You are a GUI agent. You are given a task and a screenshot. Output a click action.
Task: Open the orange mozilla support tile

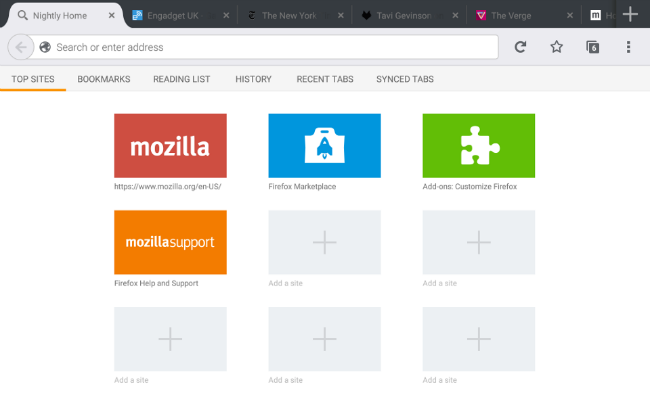[x=170, y=242]
